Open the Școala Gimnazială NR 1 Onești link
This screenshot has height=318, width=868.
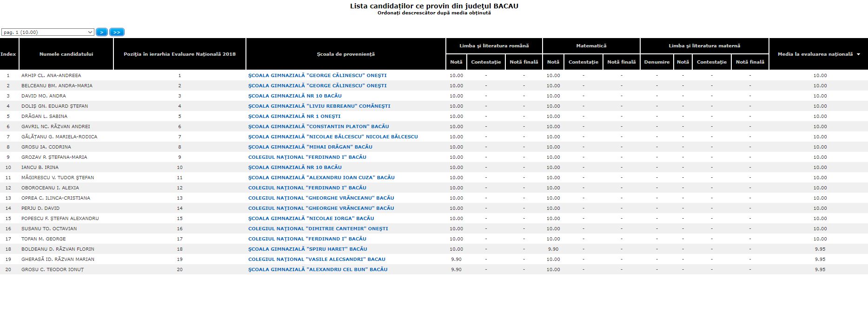point(294,117)
